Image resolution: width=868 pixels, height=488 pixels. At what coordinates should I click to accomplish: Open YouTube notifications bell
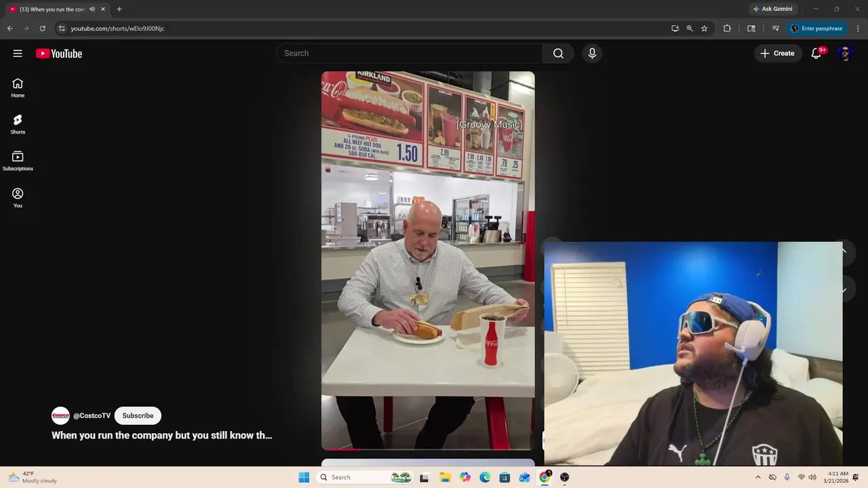pyautogui.click(x=816, y=54)
